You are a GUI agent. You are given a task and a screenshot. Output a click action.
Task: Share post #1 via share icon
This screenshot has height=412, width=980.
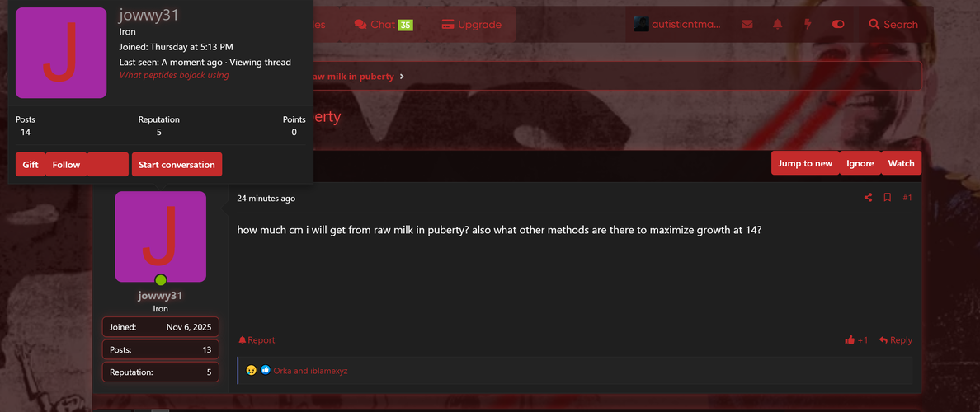(x=868, y=197)
